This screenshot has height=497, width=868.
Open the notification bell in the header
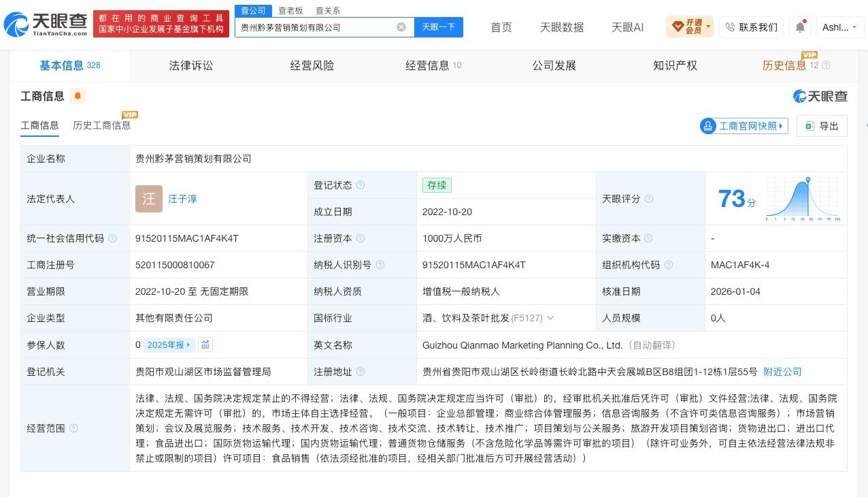pyautogui.click(x=801, y=27)
